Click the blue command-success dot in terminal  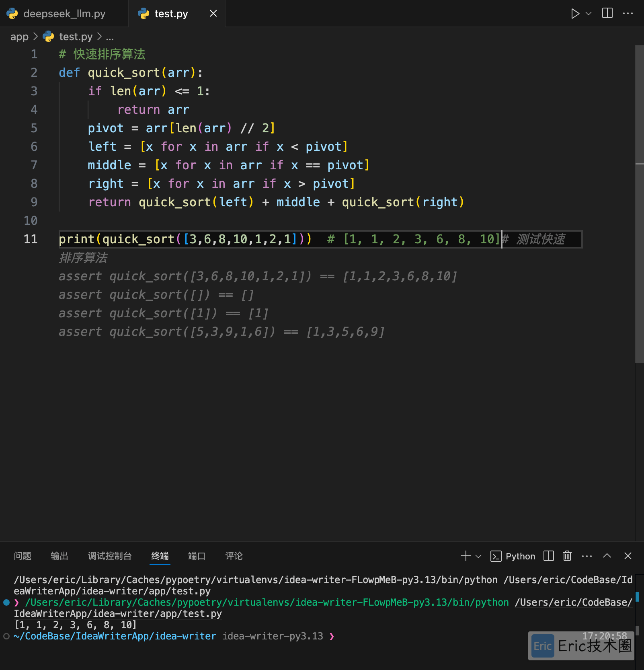pyautogui.click(x=6, y=602)
